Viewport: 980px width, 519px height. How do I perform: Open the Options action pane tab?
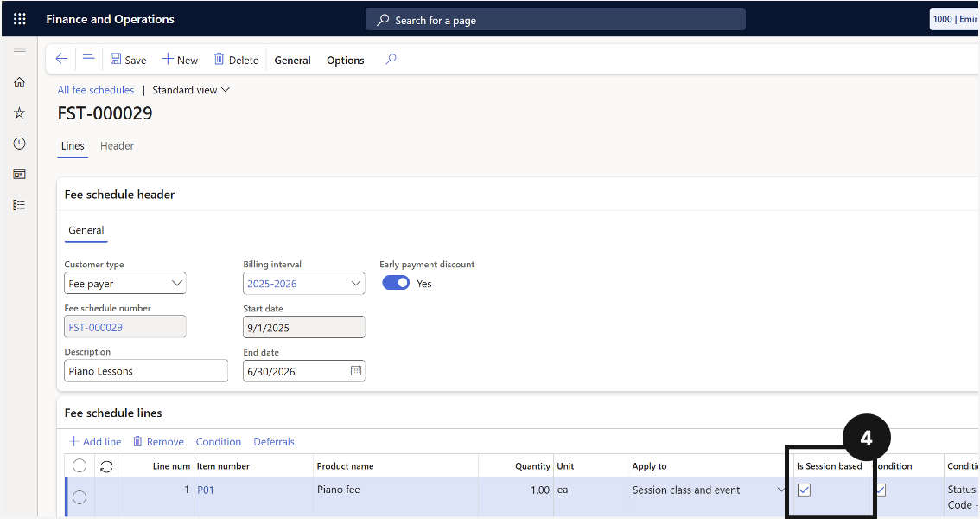pos(345,60)
